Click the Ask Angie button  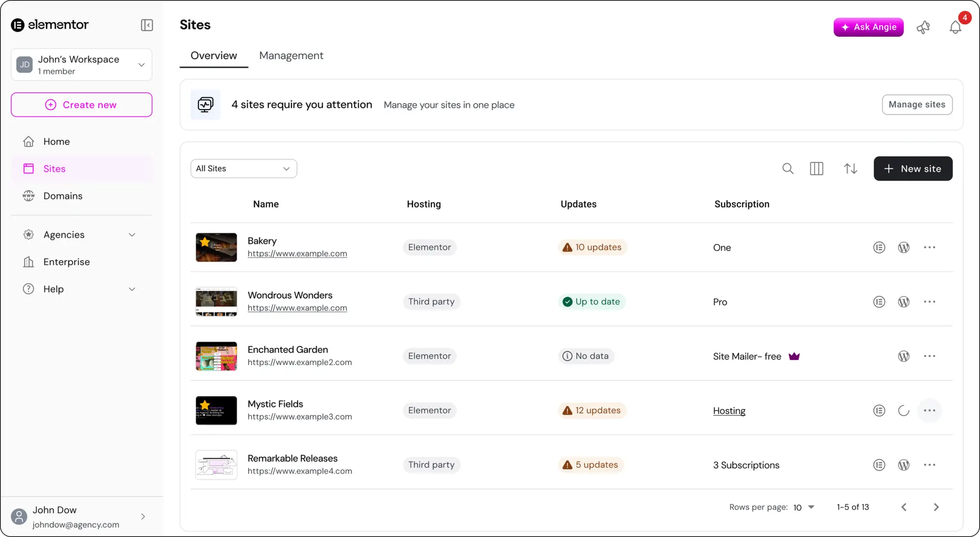pos(868,27)
